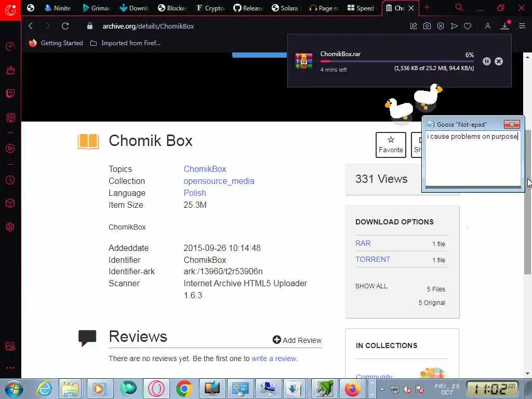Click the muted volume tray icon
The height and width of the screenshot is (399, 532).
tap(407, 390)
